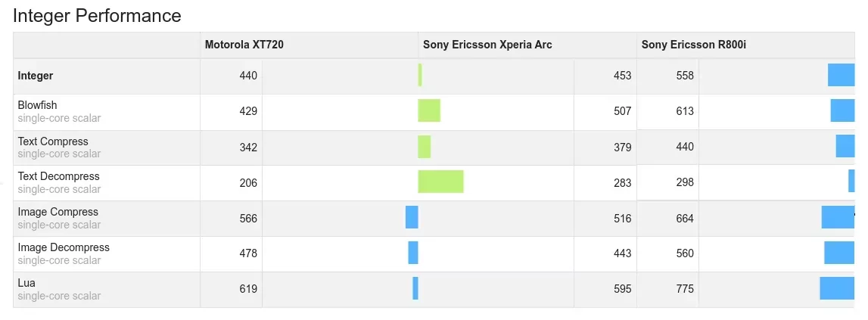The width and height of the screenshot is (868, 320).
Task: Click the Sony Ericsson Xperia Arc header
Action: [x=487, y=45]
